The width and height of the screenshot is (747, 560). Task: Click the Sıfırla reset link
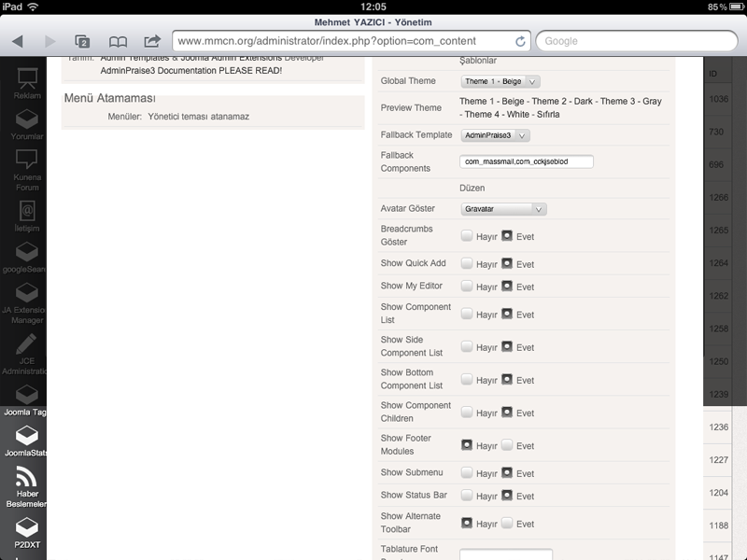point(548,115)
